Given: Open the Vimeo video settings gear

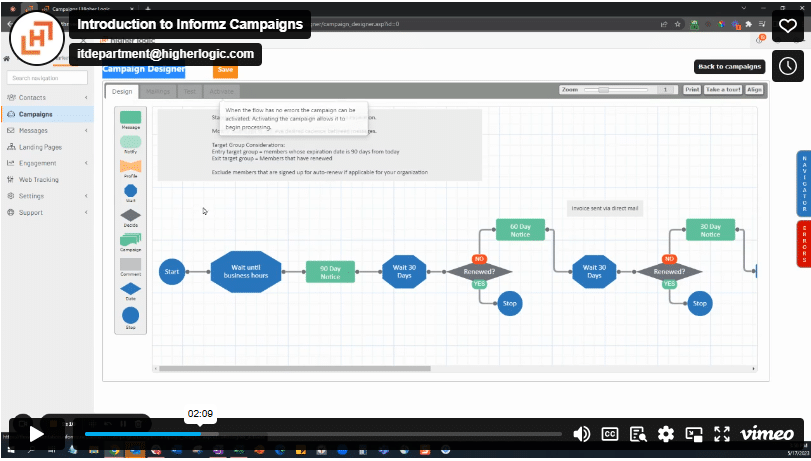Looking at the screenshot, I should tap(666, 434).
